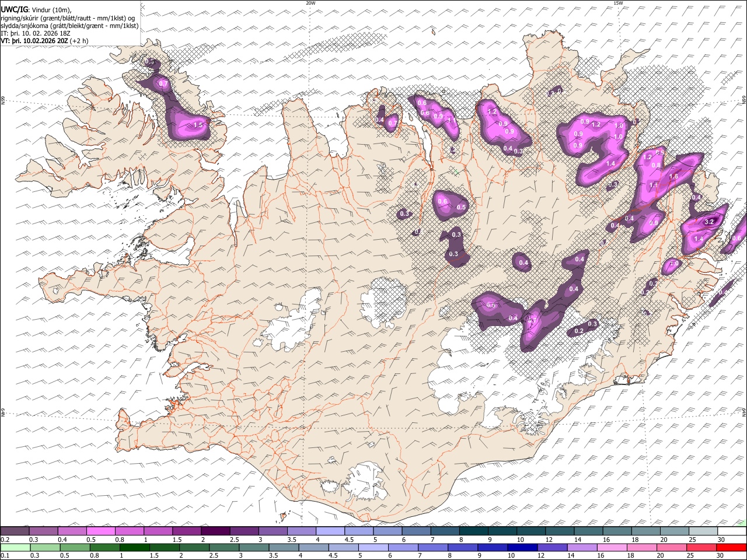Click the pale gray 25 swatch, top legend row
The height and width of the screenshot is (560, 747).
pos(703,531)
